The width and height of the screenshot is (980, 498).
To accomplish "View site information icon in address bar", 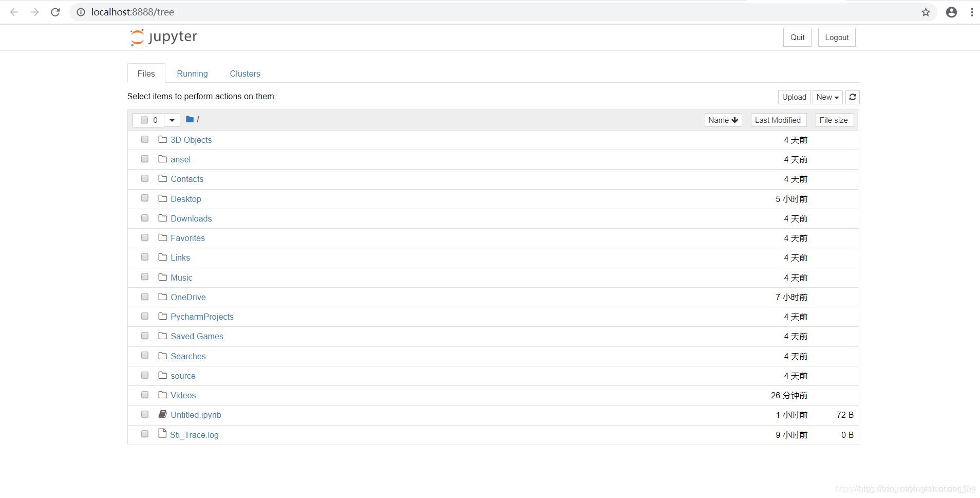I will tap(81, 12).
